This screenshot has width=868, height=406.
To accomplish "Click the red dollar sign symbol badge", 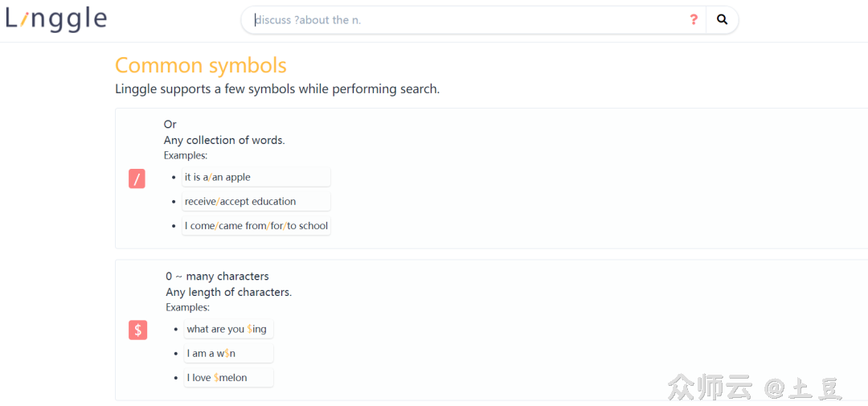I will (137, 330).
